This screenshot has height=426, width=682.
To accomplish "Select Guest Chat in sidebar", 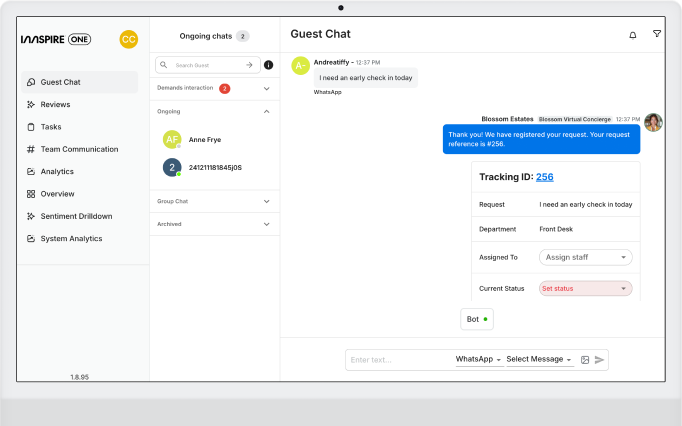I will [x=80, y=82].
